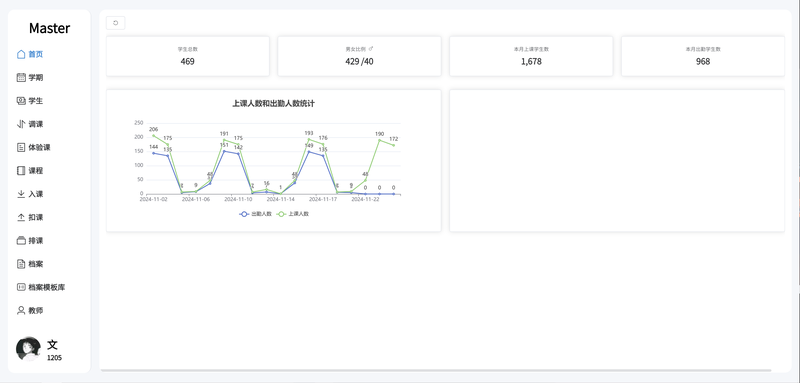
Task: Click the 本月上课学生数 value 1,678
Action: point(531,62)
